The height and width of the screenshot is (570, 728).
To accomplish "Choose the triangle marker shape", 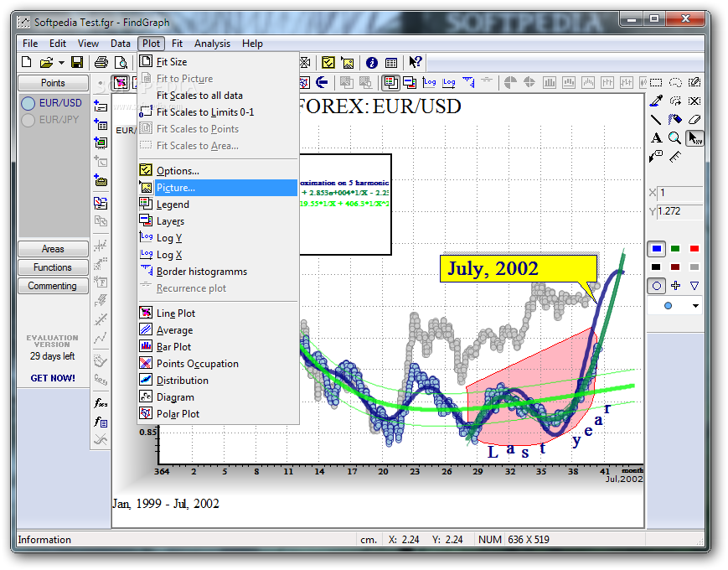I will tap(694, 286).
